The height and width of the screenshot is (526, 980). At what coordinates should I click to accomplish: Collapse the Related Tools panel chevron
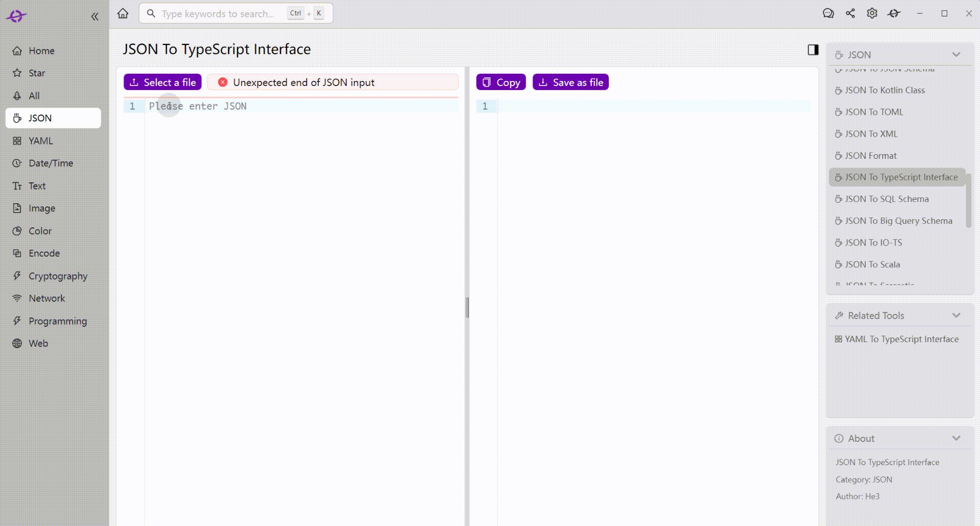[x=956, y=315]
